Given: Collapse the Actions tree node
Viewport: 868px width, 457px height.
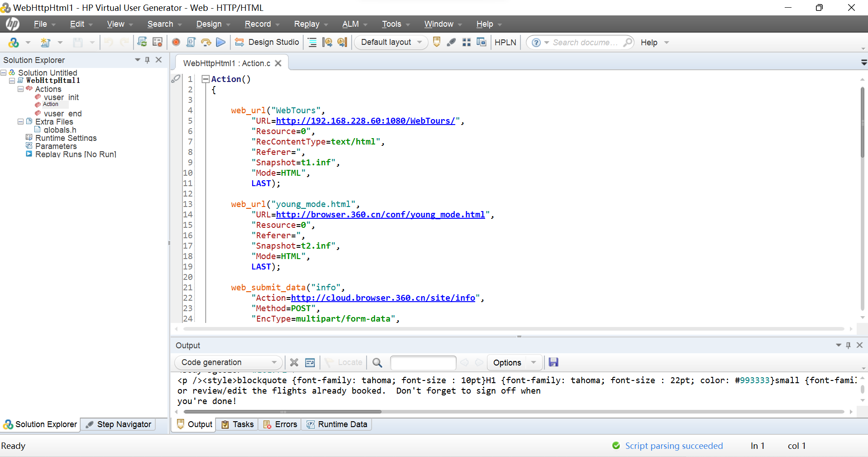Looking at the screenshot, I should pos(20,89).
